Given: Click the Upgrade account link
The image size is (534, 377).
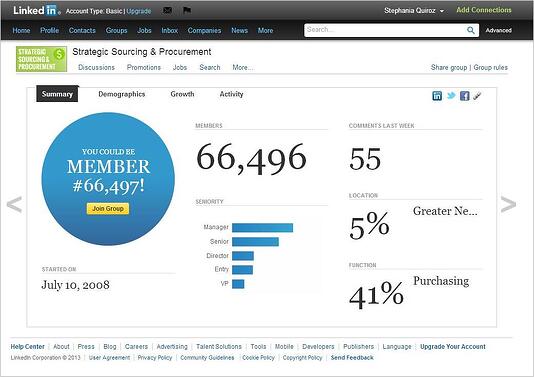Looking at the screenshot, I should [139, 11].
